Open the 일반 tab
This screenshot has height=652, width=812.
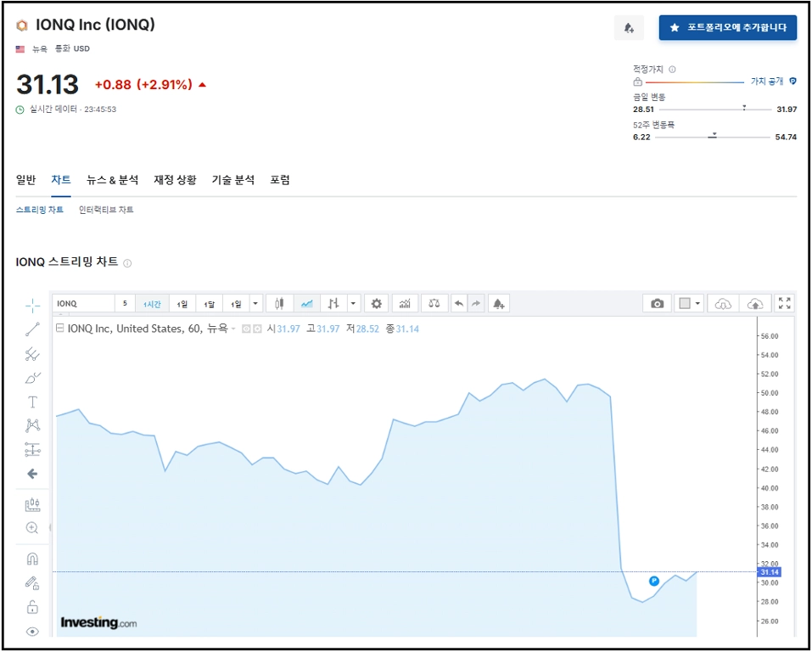point(26,180)
